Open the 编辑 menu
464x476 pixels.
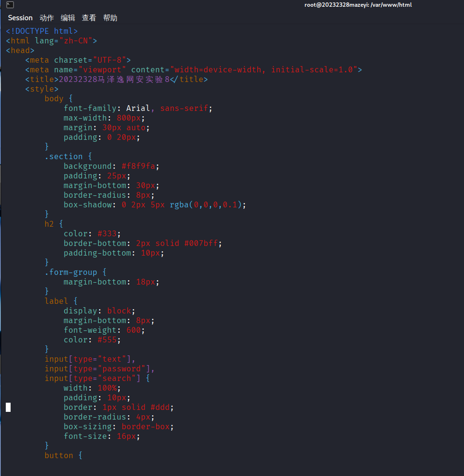click(x=67, y=18)
